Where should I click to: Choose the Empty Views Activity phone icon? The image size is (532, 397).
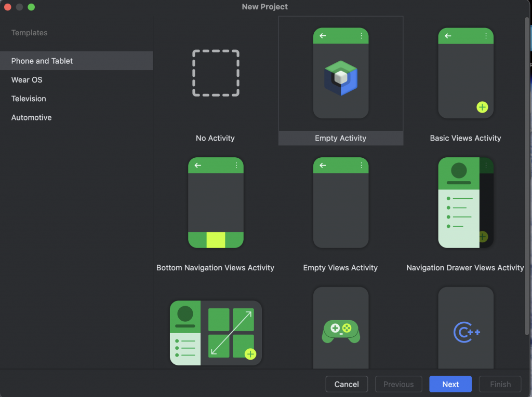coord(341,203)
